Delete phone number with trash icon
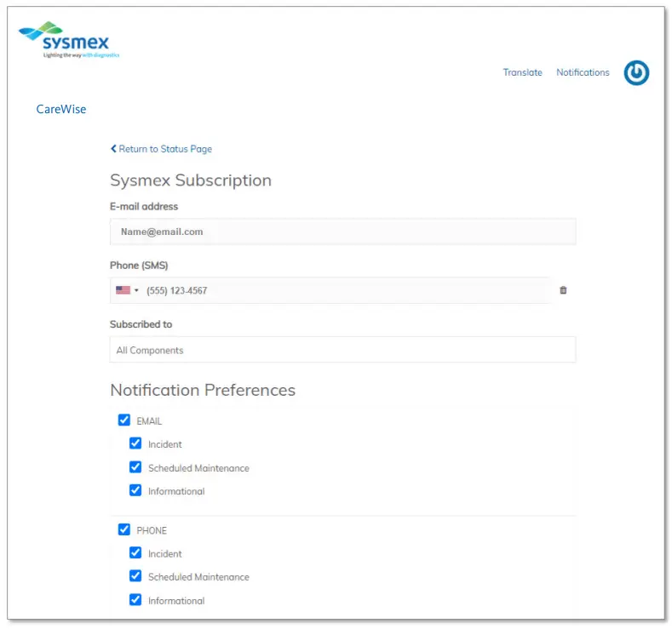 [x=563, y=290]
